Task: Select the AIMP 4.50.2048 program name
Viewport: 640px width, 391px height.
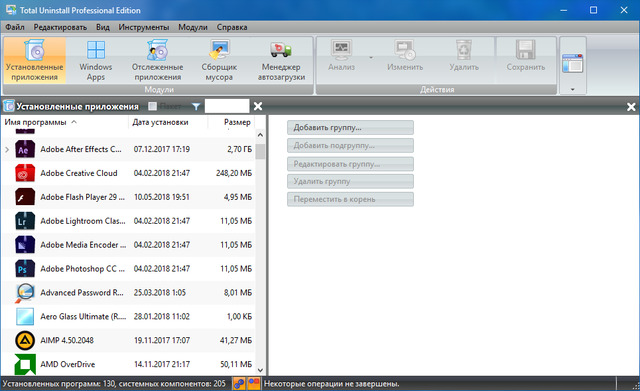Action: click(67, 340)
